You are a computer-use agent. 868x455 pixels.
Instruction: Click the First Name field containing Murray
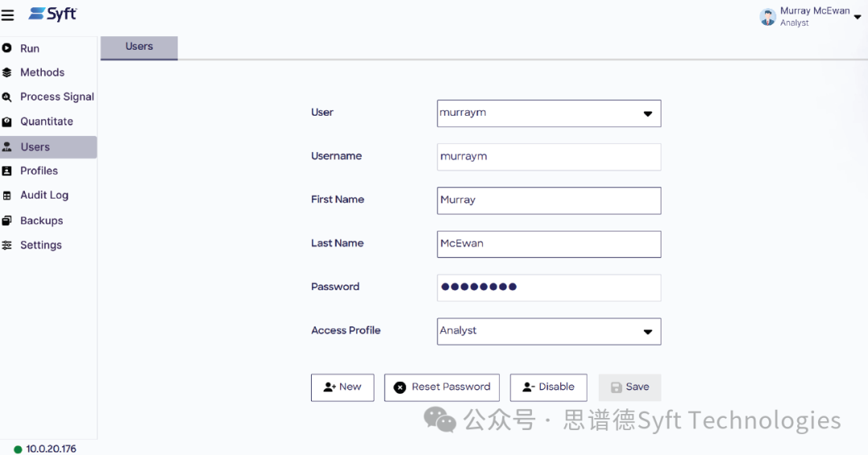click(x=549, y=200)
